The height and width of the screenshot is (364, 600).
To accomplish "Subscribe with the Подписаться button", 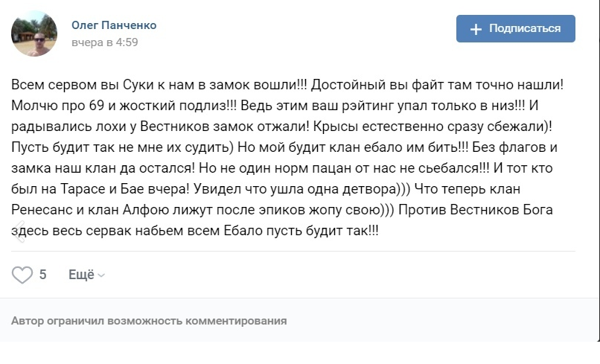I will [x=515, y=29].
